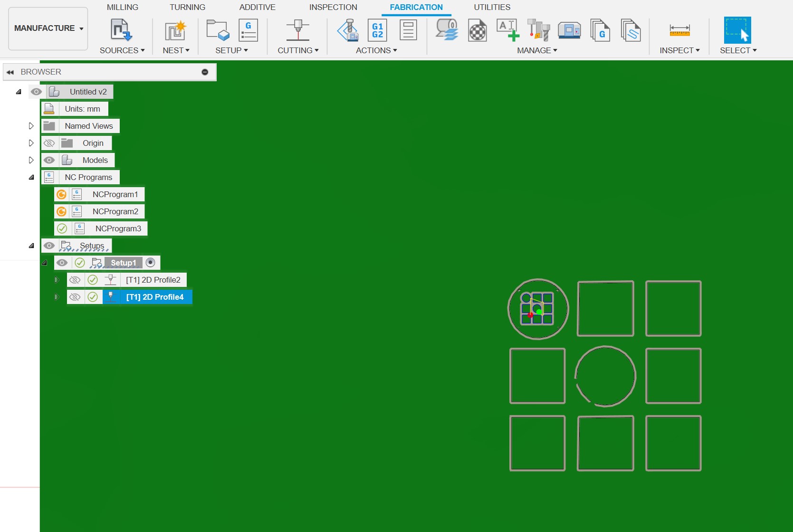793x532 pixels.
Task: Click the G1 G2 post process icon
Action: pos(377,30)
